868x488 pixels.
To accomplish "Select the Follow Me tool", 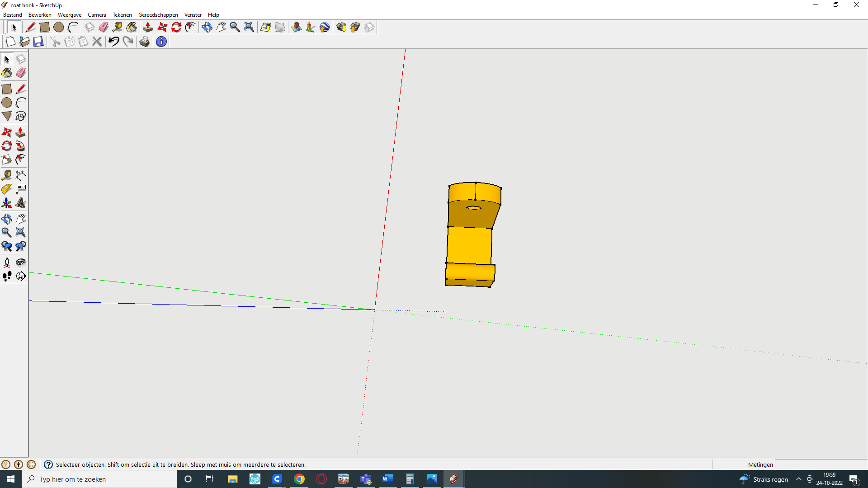I will (21, 146).
